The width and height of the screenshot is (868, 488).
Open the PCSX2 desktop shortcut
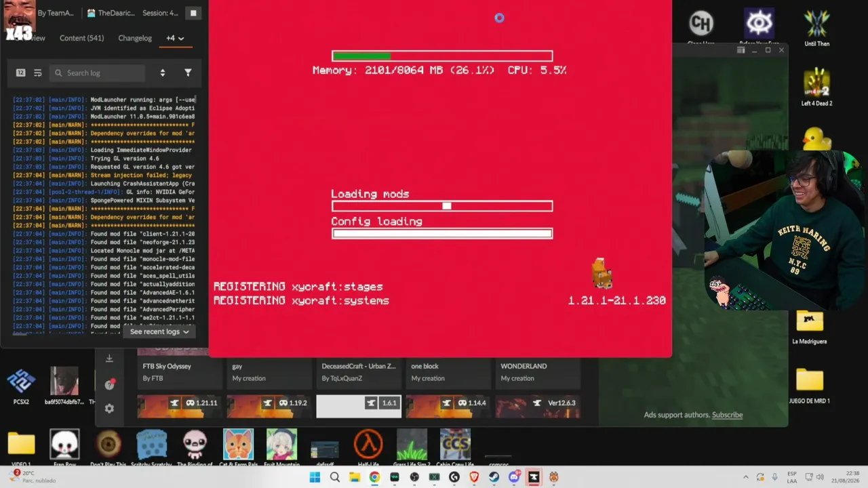tap(21, 386)
